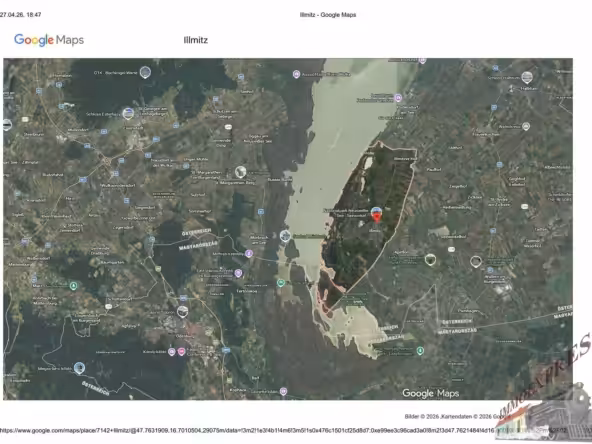Click the road shield south of Frauenkirchen
This screenshot has width=592, height=444.
click(x=499, y=165)
